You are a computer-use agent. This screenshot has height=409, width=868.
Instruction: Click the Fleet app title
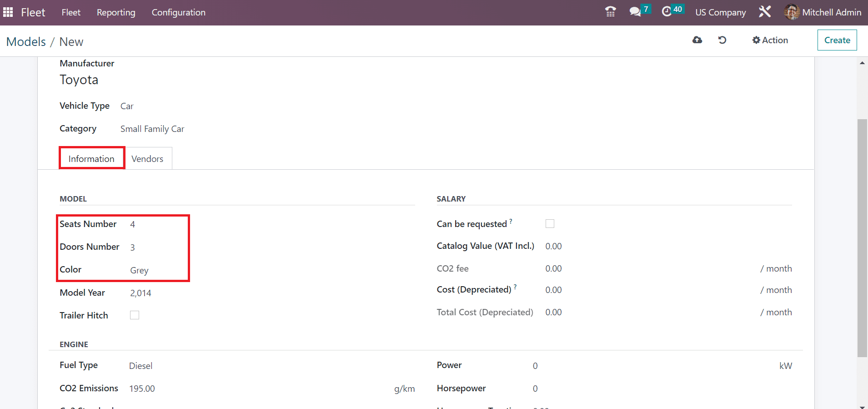point(33,12)
